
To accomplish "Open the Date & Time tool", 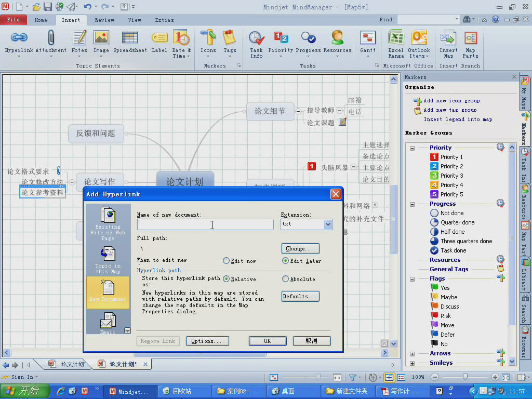I will click(x=181, y=37).
